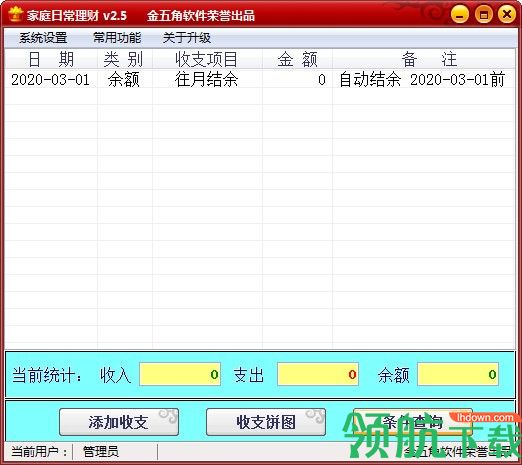522x465 pixels.
Task: Sort by the 备 注 column header
Action: tap(424, 59)
